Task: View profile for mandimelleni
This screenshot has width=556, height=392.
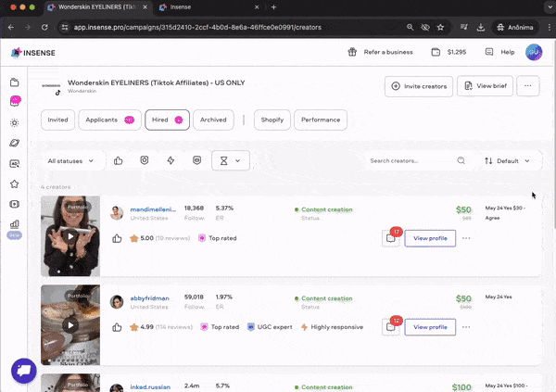Action: (430, 238)
